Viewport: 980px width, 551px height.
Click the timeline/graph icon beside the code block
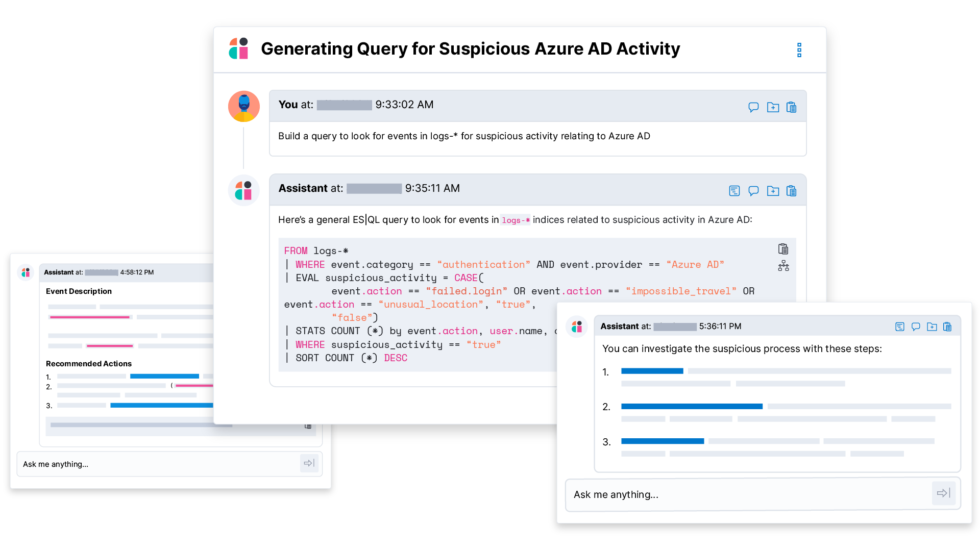point(783,266)
